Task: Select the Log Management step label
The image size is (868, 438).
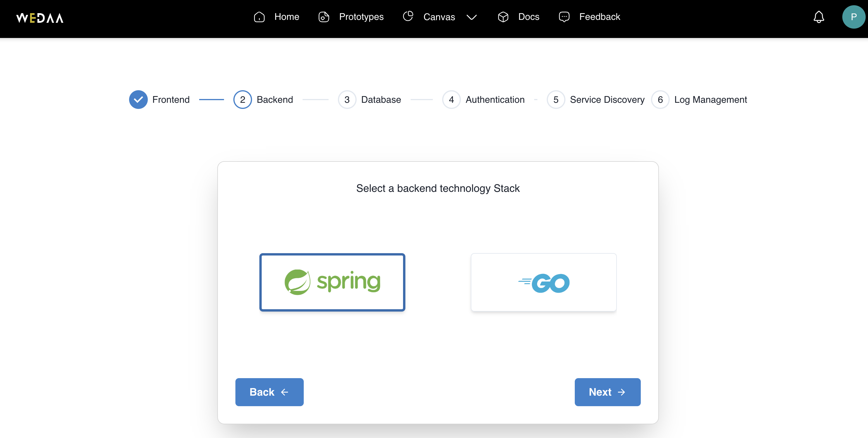Action: click(x=711, y=100)
